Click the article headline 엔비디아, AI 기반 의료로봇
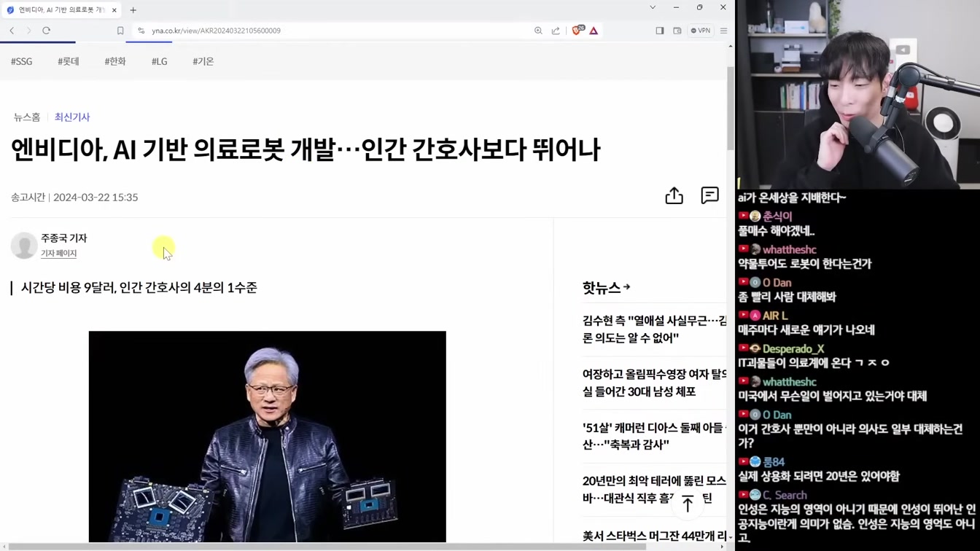Screen dimensions: 980x551 point(306,150)
